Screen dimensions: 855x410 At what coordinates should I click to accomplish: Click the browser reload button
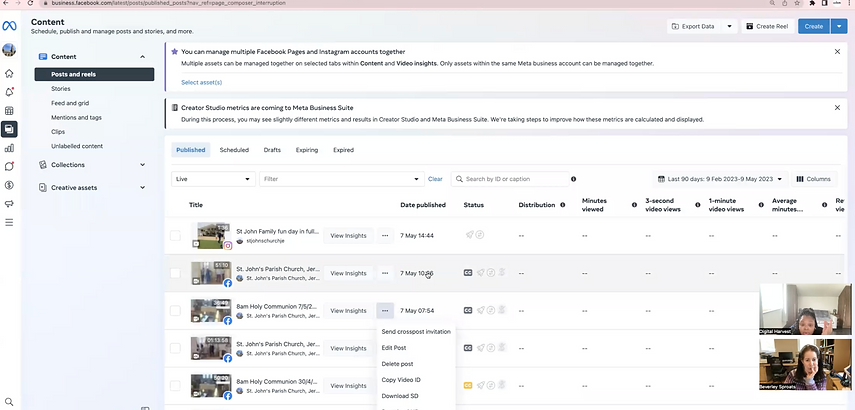[x=29, y=3]
